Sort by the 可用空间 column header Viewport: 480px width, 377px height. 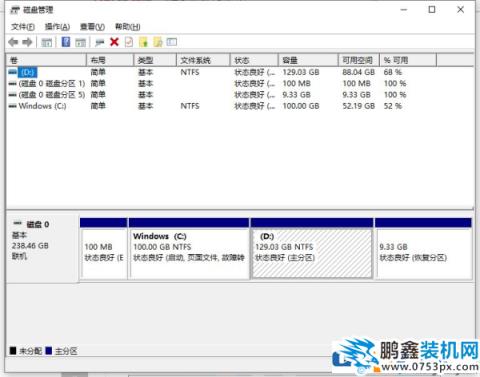(359, 60)
